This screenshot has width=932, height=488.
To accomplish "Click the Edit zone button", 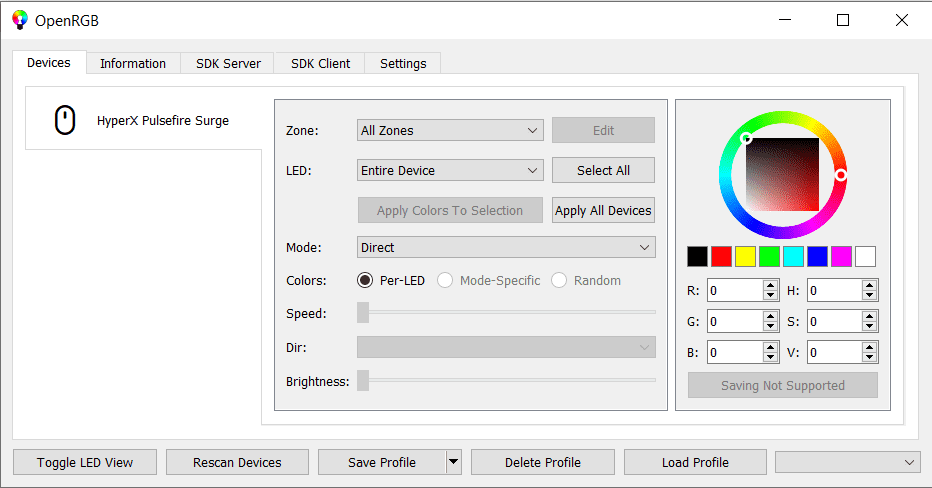I will pyautogui.click(x=603, y=130).
